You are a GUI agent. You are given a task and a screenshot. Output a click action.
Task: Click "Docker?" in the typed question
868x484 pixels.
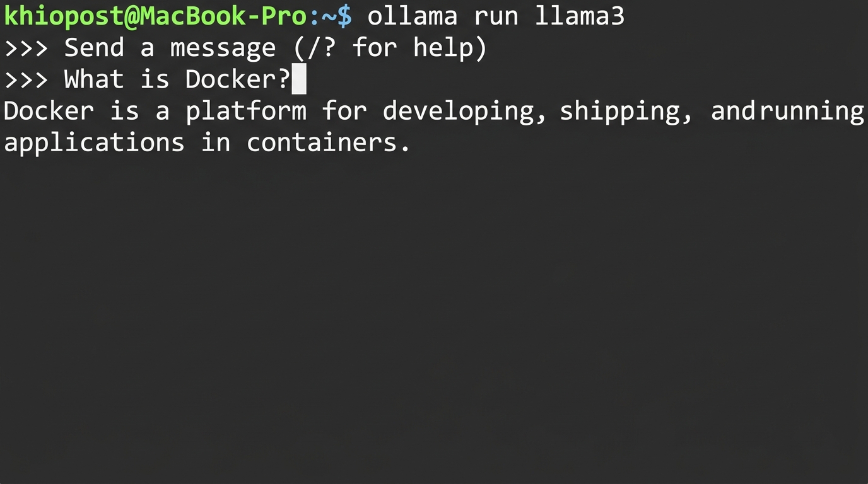tap(237, 80)
